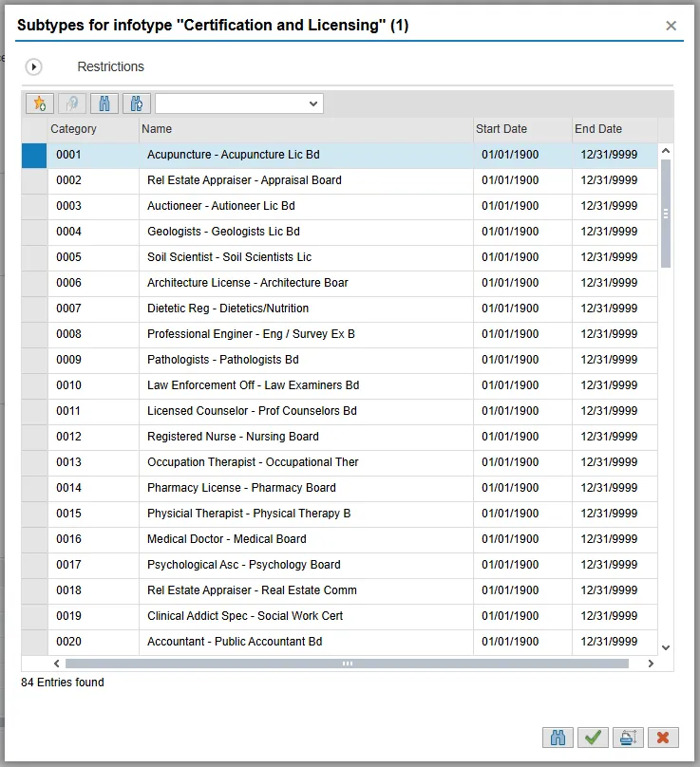Select row selector for Accountant entry
700x767 pixels.
34,642
